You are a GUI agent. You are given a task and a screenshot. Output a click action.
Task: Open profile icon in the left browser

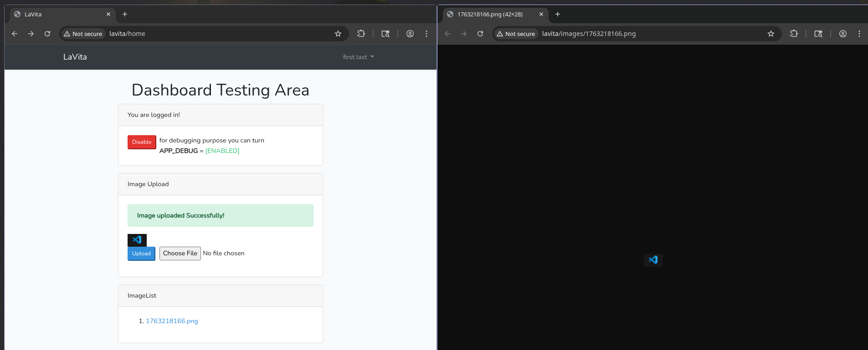410,34
